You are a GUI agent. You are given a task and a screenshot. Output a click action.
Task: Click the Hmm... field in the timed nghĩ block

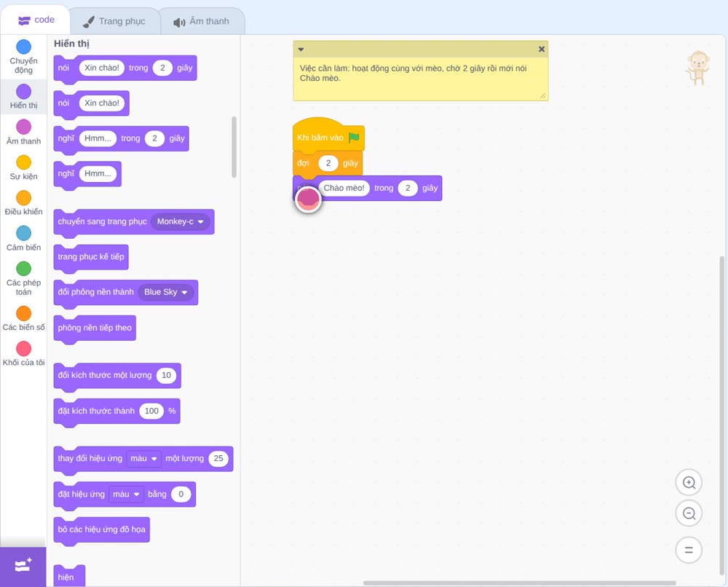click(98, 138)
